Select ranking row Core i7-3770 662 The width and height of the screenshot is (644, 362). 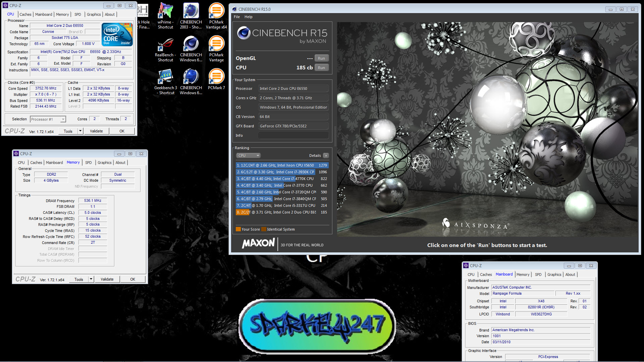coord(282,185)
